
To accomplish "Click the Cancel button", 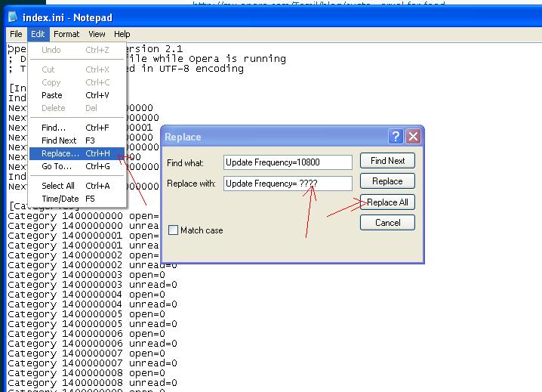I will pyautogui.click(x=387, y=223).
